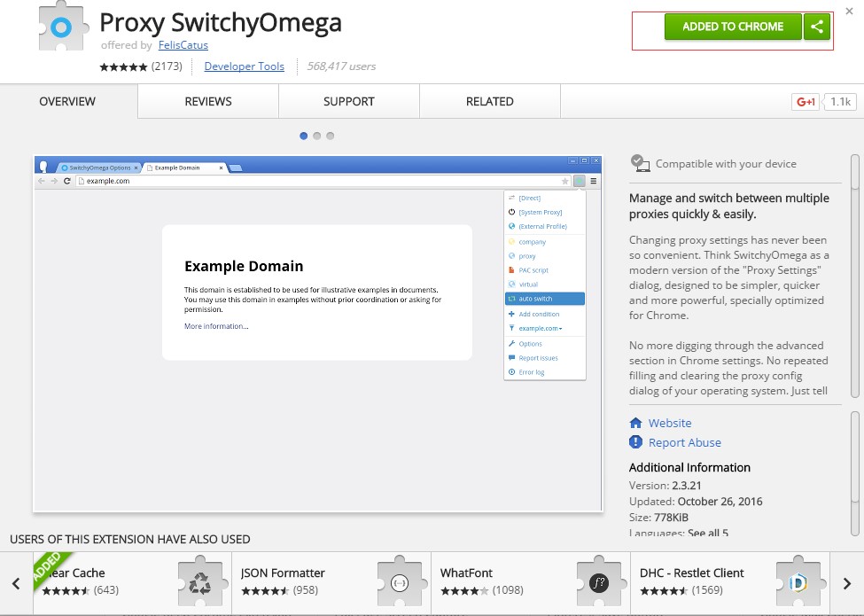864x616 pixels.
Task: Click the Proxy SwitchyOmega puzzle piece logo
Action: coord(63,27)
